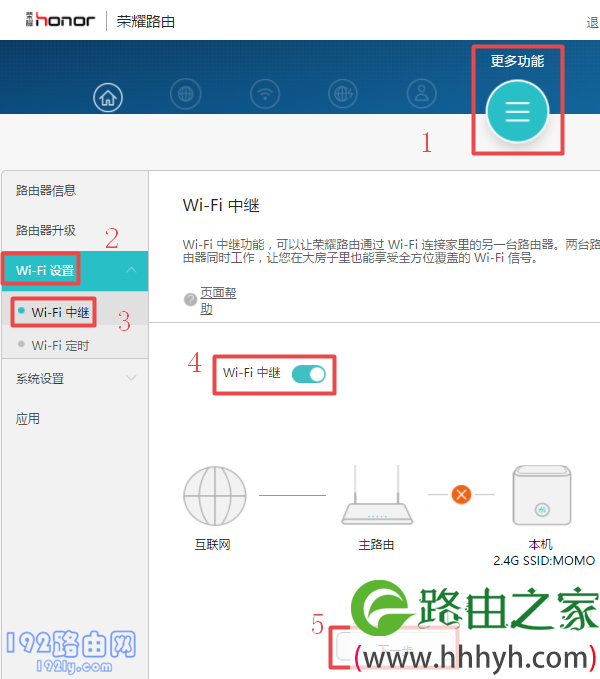This screenshot has height=679, width=600.
Task: Click the 更多功能 round menu button
Action: tap(517, 111)
